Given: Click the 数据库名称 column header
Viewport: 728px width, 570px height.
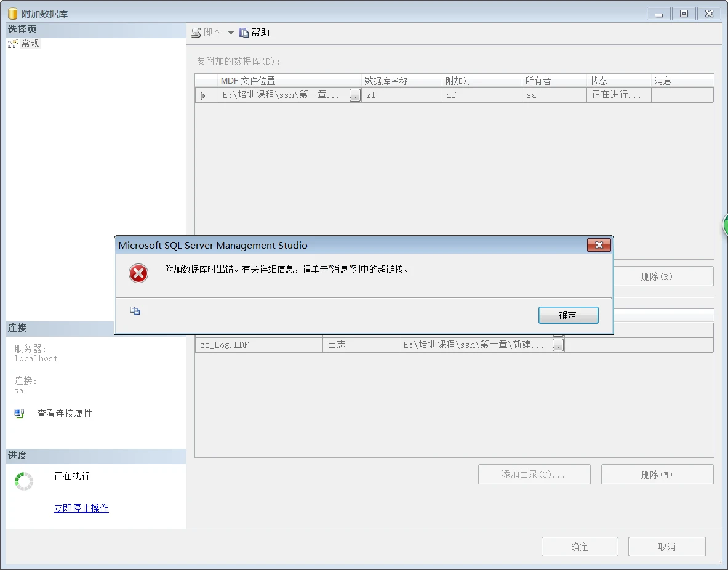Looking at the screenshot, I should coord(402,81).
